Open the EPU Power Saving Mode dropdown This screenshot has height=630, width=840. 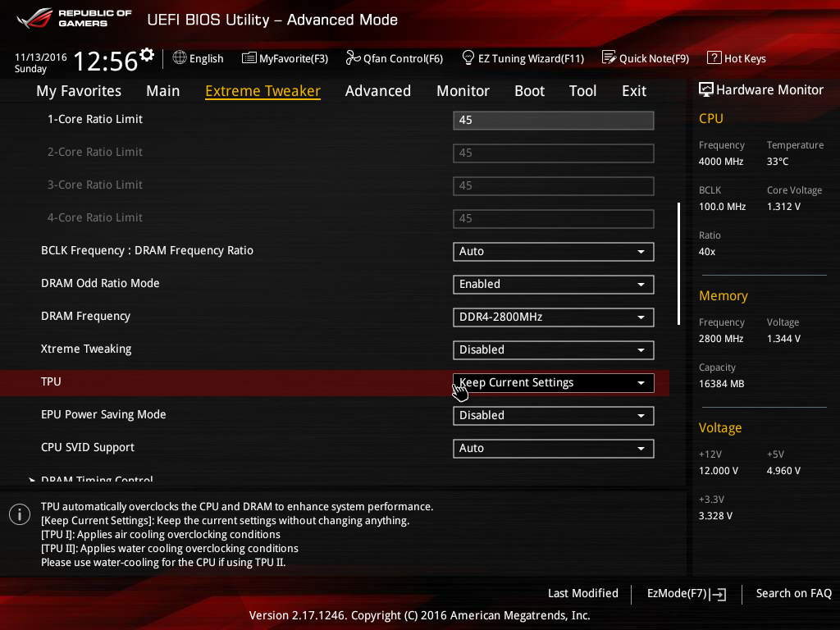click(x=554, y=416)
